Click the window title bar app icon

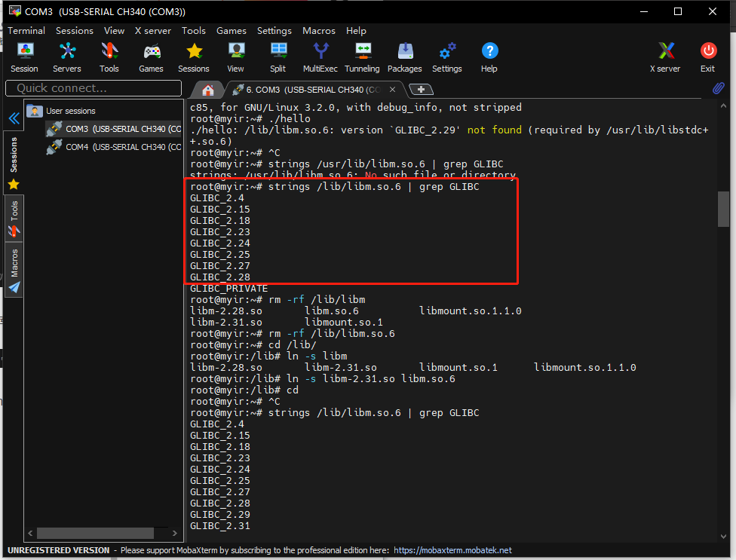[x=14, y=11]
